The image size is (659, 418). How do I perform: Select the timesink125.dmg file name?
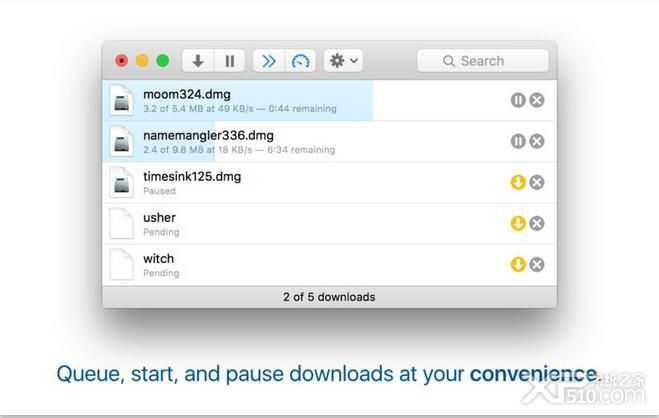192,177
